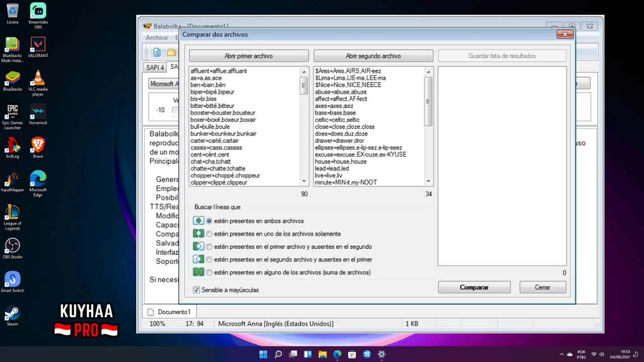
Task: Click the Comparar button
Action: (x=474, y=287)
